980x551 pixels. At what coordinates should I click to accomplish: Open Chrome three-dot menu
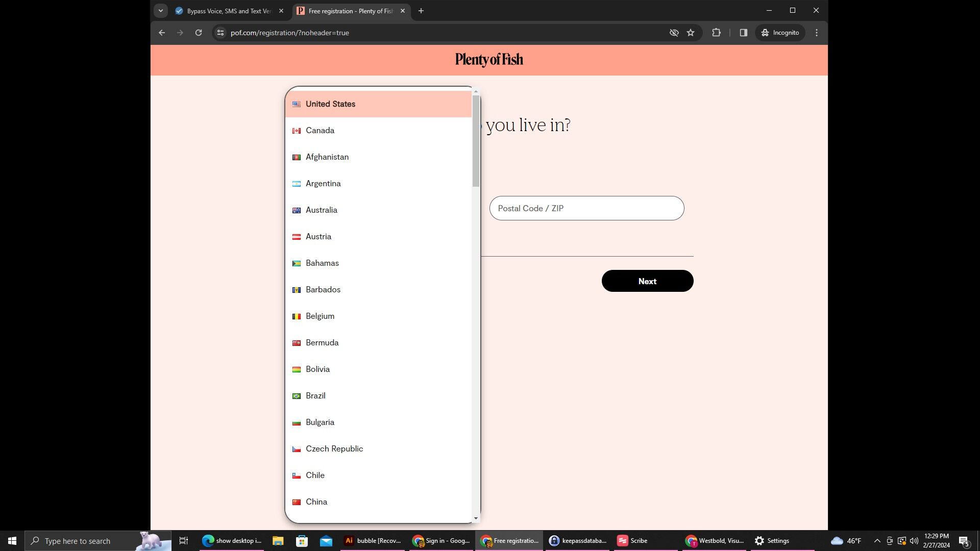coord(817,33)
